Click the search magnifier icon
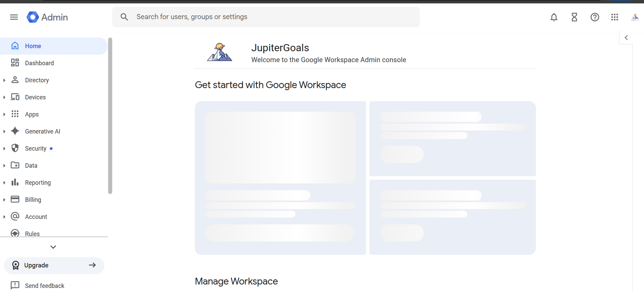 coord(124,17)
